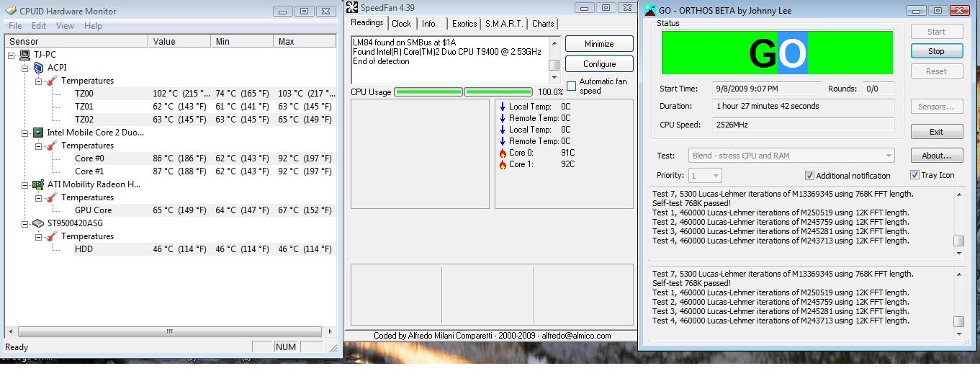Open the Priority dropdown in ORTHOS
Image resolution: width=980 pixels, height=389 pixels.
(705, 175)
